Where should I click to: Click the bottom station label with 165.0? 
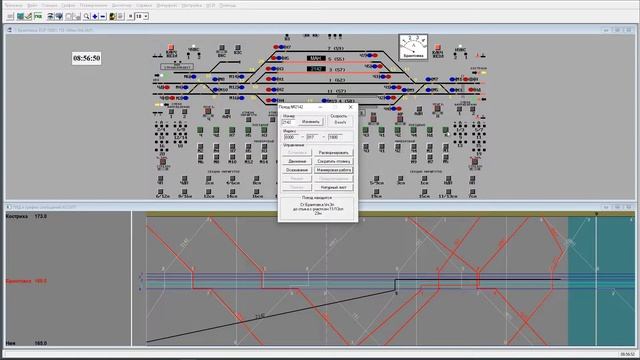tap(26, 343)
